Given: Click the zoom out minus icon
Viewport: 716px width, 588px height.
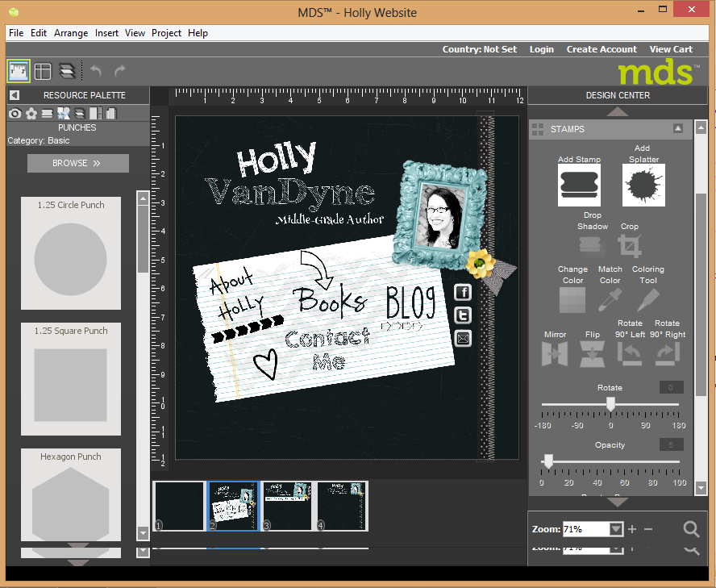Looking at the screenshot, I should (x=648, y=529).
